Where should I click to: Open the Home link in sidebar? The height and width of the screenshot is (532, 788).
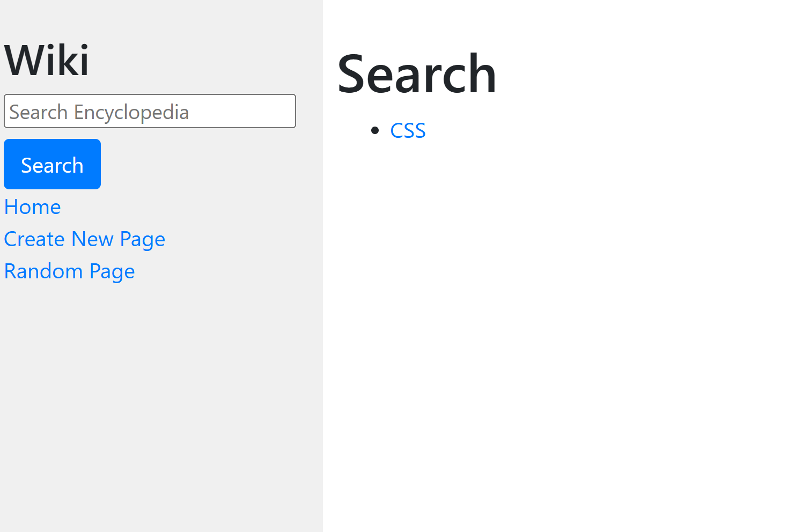[x=32, y=207]
